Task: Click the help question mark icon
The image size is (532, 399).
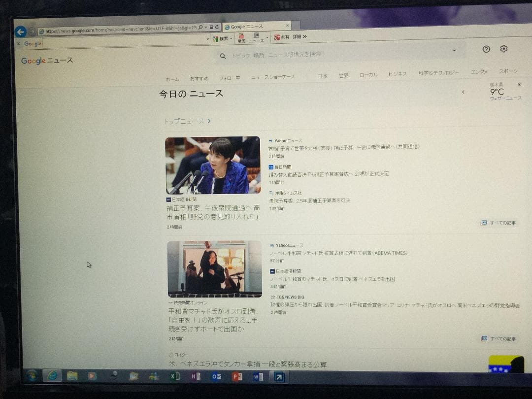Action: point(486,49)
